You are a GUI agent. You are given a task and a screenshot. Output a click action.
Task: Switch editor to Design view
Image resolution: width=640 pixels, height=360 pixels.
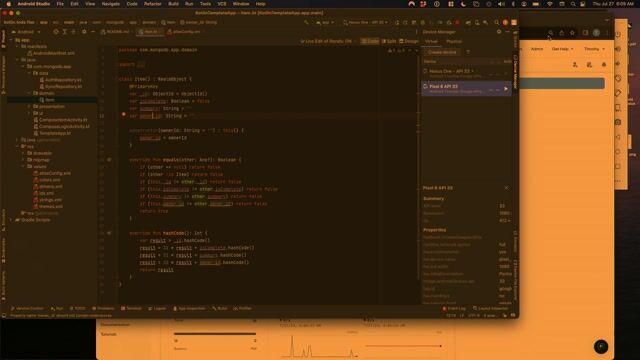click(409, 41)
